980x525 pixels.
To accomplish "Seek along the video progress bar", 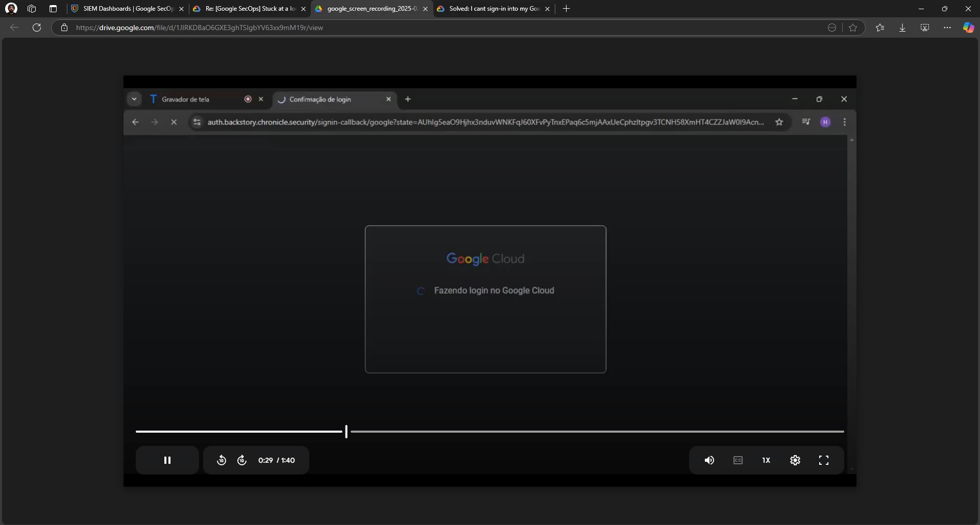I will coord(490,432).
